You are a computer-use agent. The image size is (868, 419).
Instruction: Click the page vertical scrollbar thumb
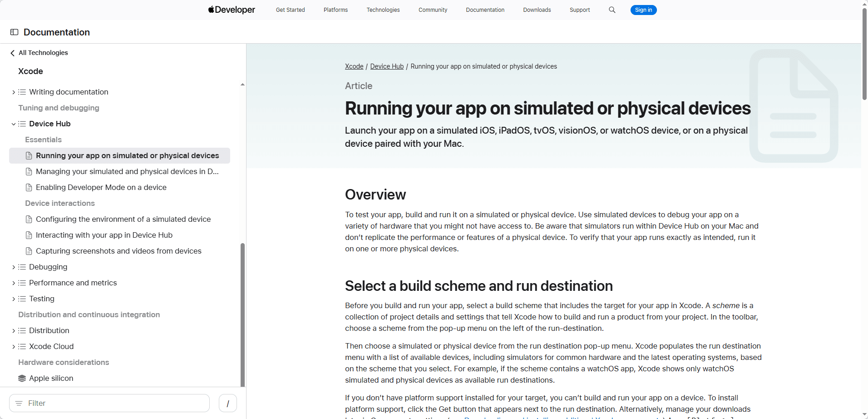click(x=864, y=54)
